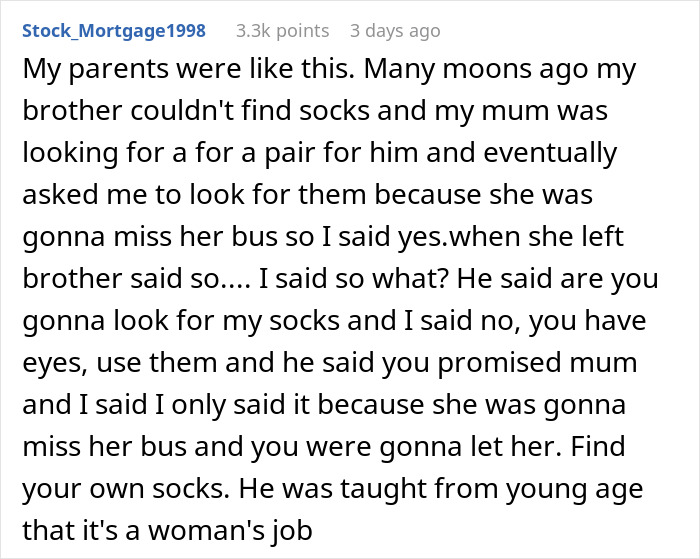Viewport: 700px width, 559px height.
Task: Open the Stock_Mortgage1998 user profile link
Action: (113, 31)
